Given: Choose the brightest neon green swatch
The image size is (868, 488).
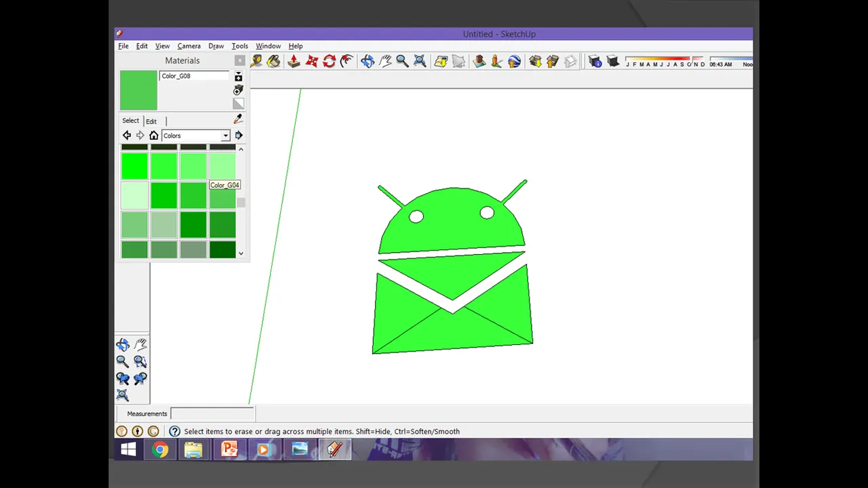Looking at the screenshot, I should click(134, 166).
